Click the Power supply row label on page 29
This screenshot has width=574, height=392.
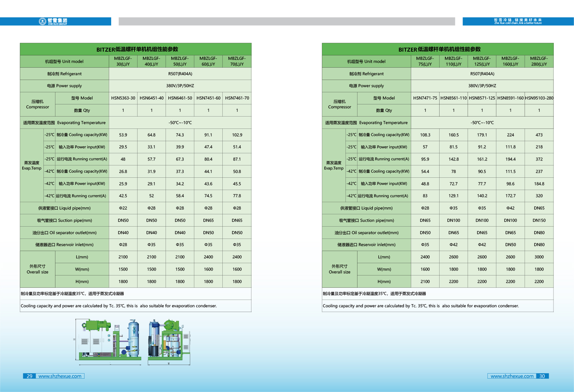coord(64,86)
